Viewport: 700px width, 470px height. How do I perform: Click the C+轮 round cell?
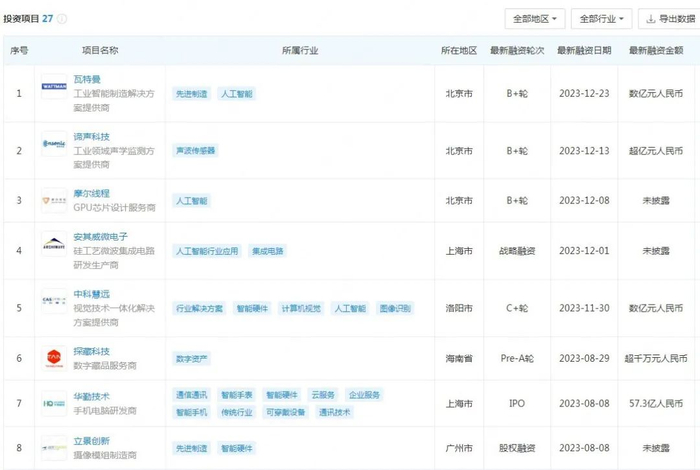(x=517, y=308)
